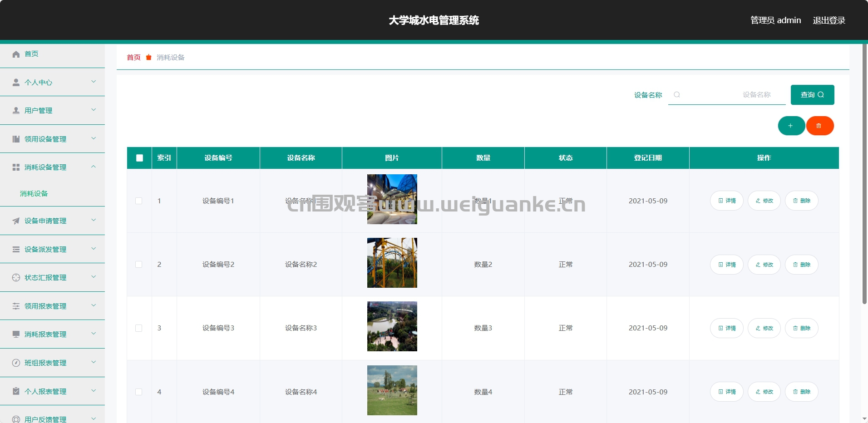Viewport: 868px width, 423px height.
Task: Click the vertical page scrollbar
Action: [x=864, y=174]
